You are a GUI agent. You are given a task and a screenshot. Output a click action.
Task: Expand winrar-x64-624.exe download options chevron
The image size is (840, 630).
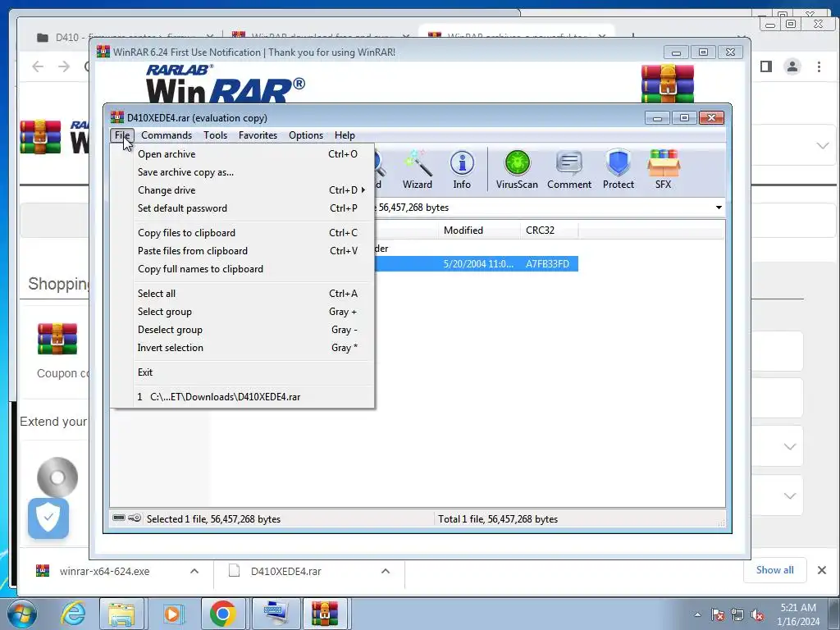[x=194, y=571]
